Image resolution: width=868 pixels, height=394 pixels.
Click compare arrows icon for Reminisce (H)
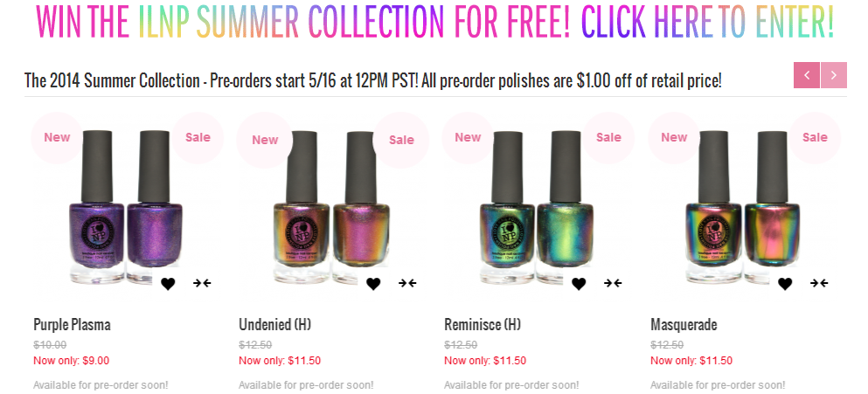pyautogui.click(x=613, y=283)
